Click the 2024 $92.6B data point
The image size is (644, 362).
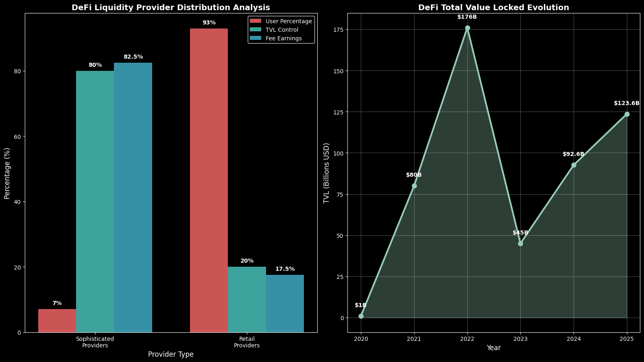574,165
